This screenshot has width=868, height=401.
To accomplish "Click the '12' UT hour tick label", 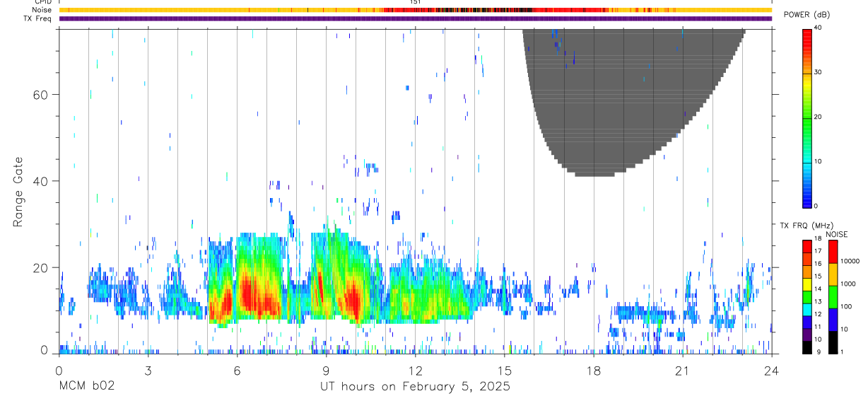I will [415, 371].
